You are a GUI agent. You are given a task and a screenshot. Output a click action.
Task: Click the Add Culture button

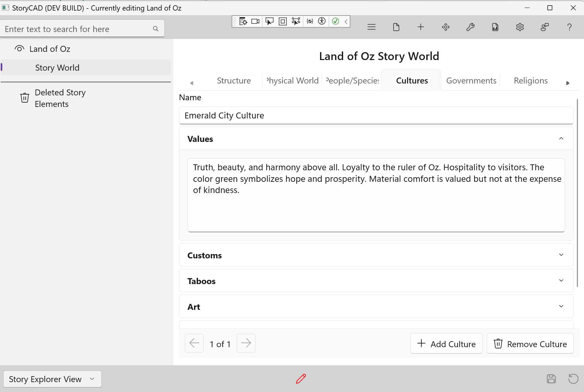click(x=446, y=344)
